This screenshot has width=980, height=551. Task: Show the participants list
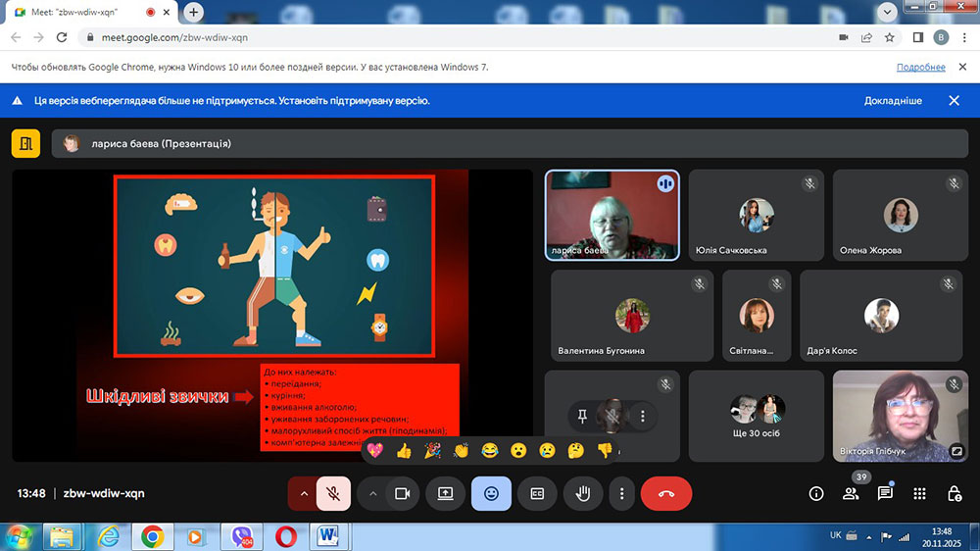pyautogui.click(x=851, y=494)
